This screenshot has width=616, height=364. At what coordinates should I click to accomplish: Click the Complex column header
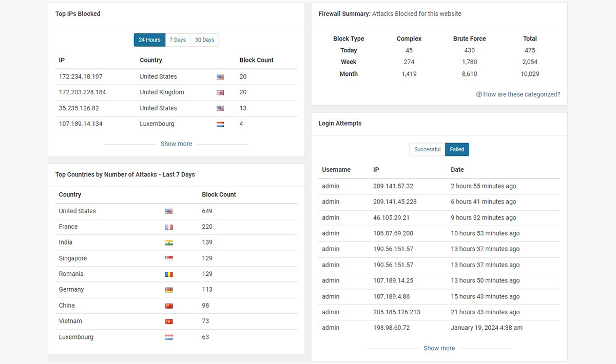point(409,38)
